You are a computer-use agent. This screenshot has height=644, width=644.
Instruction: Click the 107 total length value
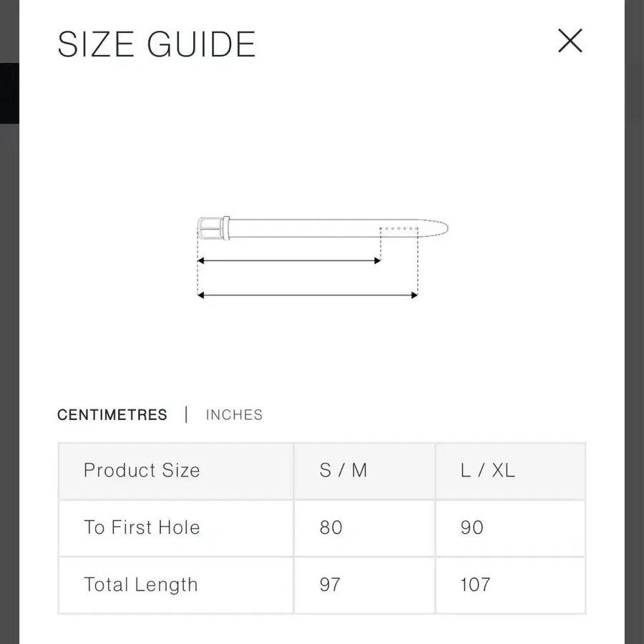474,585
